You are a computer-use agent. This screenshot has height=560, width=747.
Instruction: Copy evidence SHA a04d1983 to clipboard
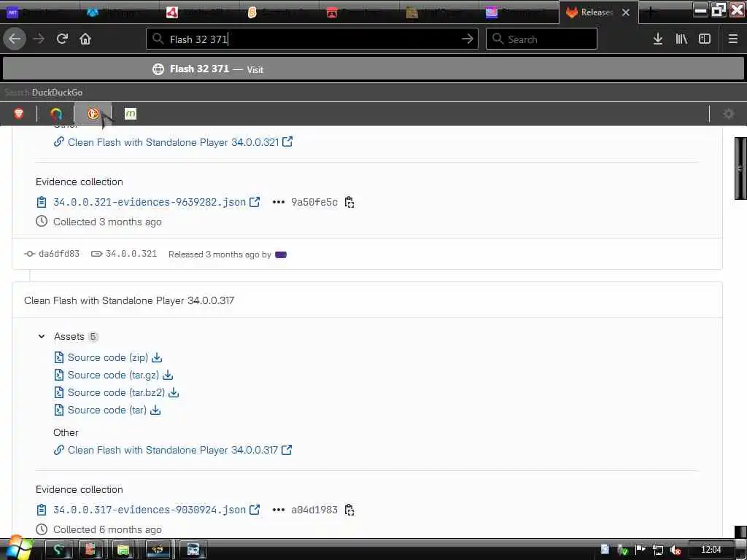349,510
